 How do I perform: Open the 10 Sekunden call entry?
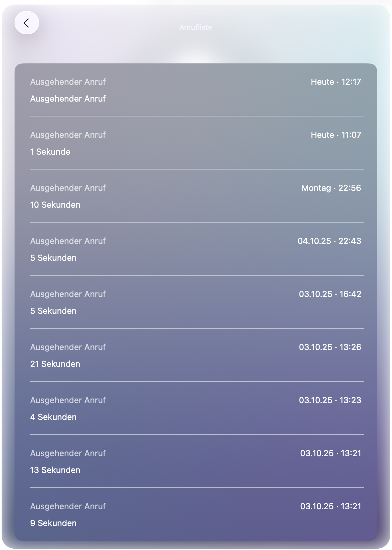pyautogui.click(x=55, y=205)
